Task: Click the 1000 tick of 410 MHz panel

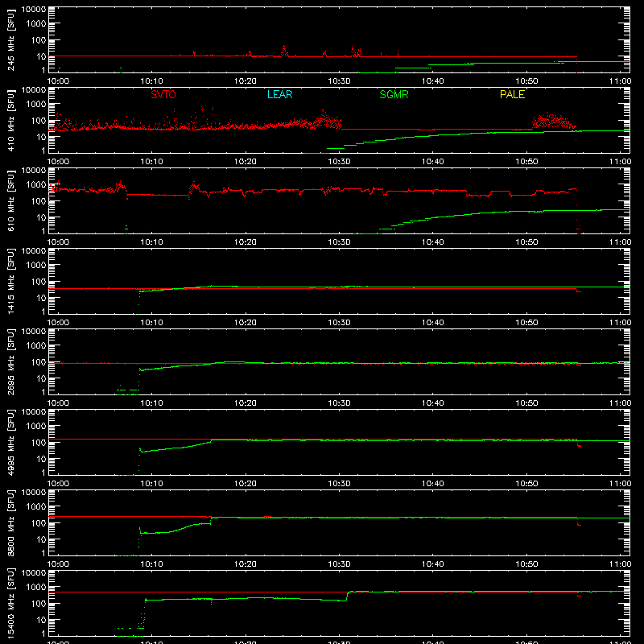Action: tap(36, 105)
